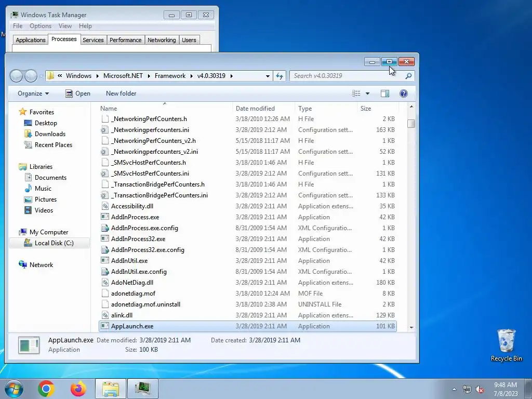This screenshot has height=399, width=532.
Task: Open address bar history dropdown
Action: (x=268, y=76)
